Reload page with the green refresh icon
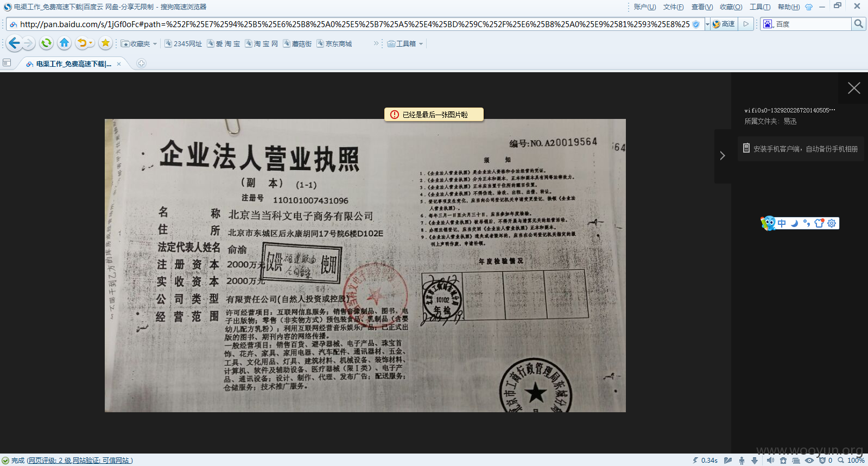Image resolution: width=868 pixels, height=466 pixels. coord(46,43)
